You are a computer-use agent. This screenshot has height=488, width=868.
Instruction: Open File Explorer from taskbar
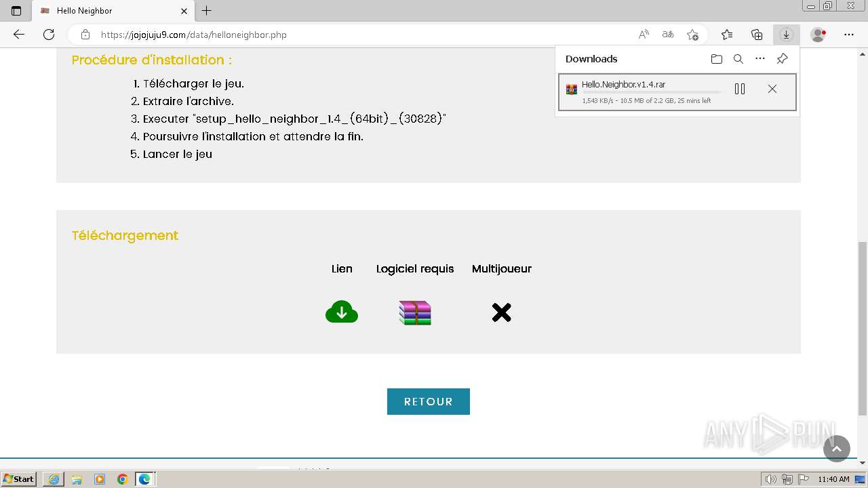[x=77, y=479]
